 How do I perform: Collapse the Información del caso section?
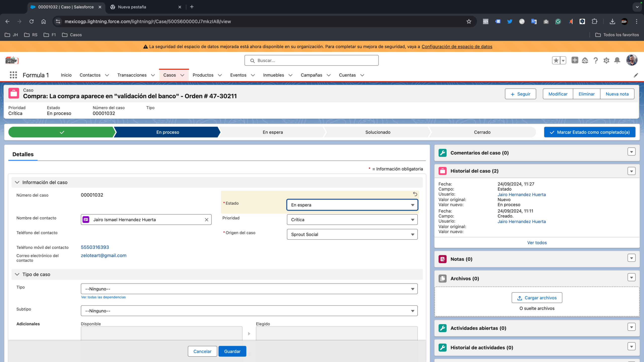coord(17,182)
